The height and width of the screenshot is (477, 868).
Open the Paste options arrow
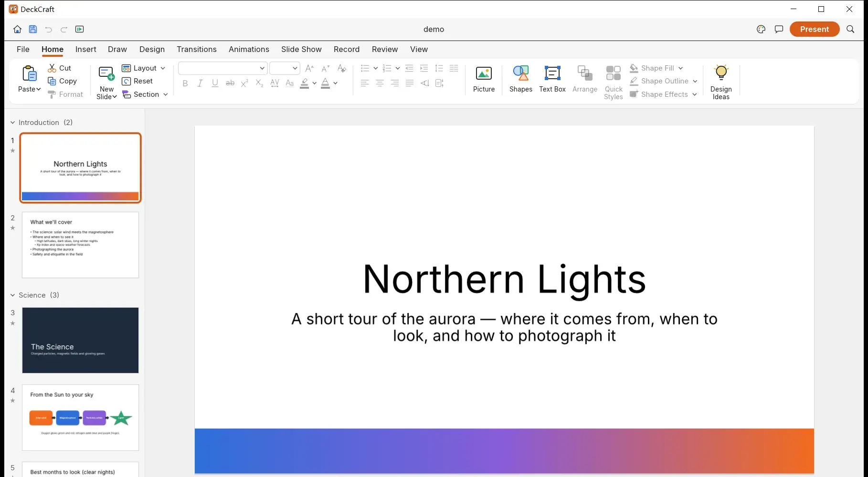(x=38, y=89)
